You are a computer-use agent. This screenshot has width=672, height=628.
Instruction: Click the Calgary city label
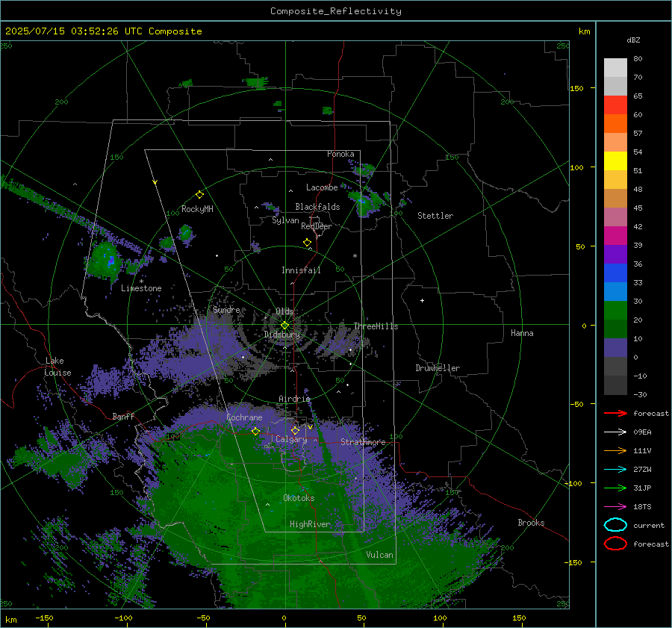tap(291, 439)
